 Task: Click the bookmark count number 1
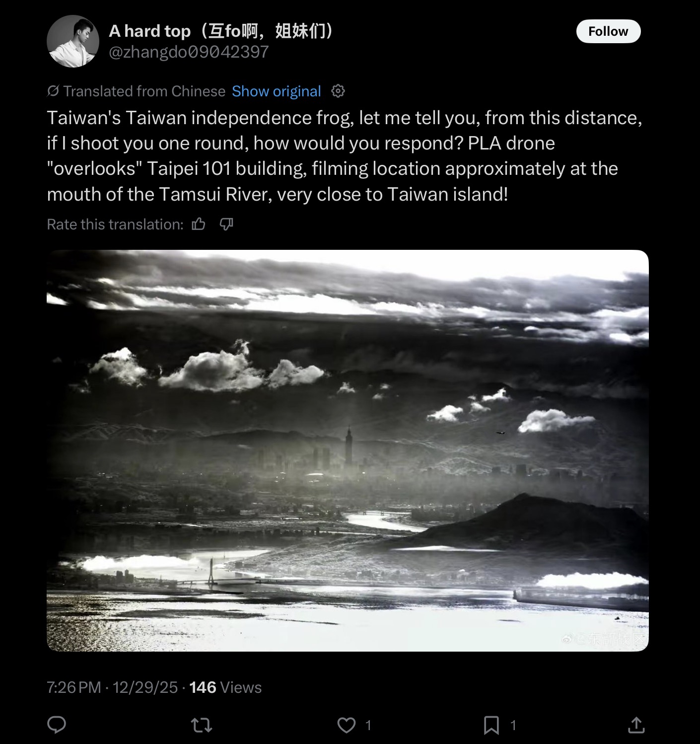[513, 726]
